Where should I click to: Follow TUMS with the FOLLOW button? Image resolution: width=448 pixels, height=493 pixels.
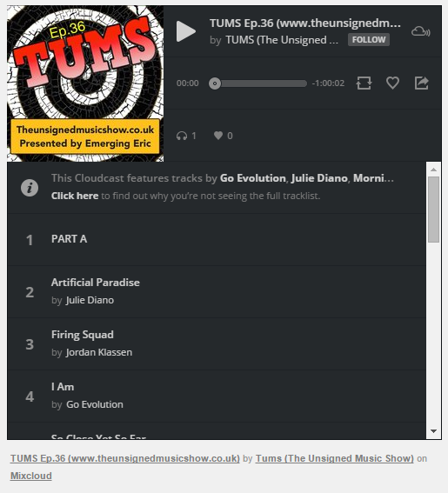(369, 40)
